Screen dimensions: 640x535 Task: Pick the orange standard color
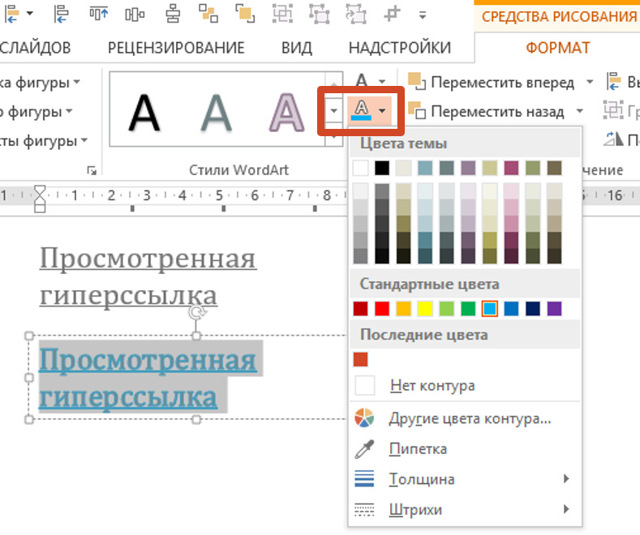click(x=404, y=309)
